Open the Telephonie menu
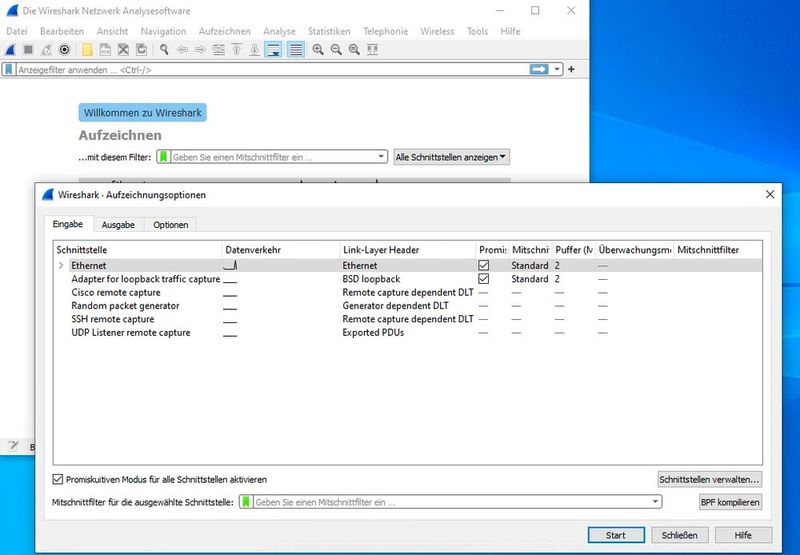The width and height of the screenshot is (800, 555). 385,31
